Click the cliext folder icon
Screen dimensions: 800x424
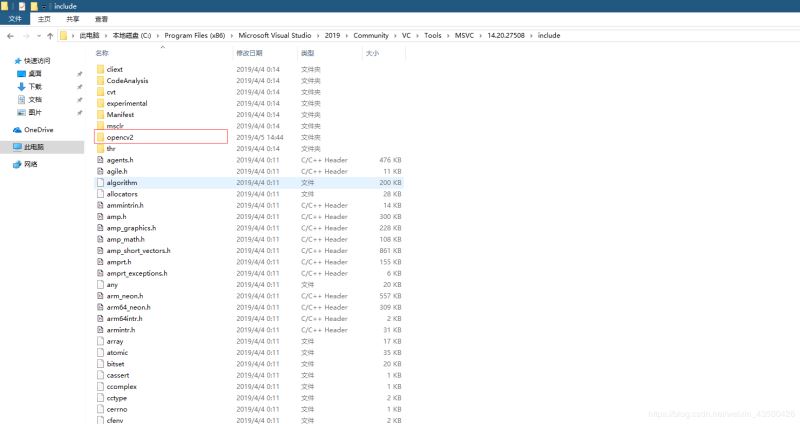tap(101, 69)
